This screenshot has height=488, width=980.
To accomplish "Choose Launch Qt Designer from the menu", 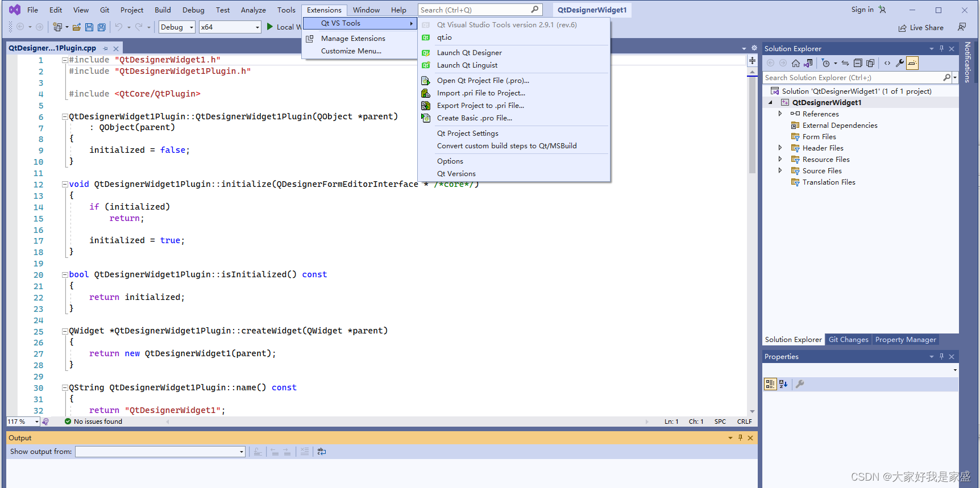I will pyautogui.click(x=469, y=52).
